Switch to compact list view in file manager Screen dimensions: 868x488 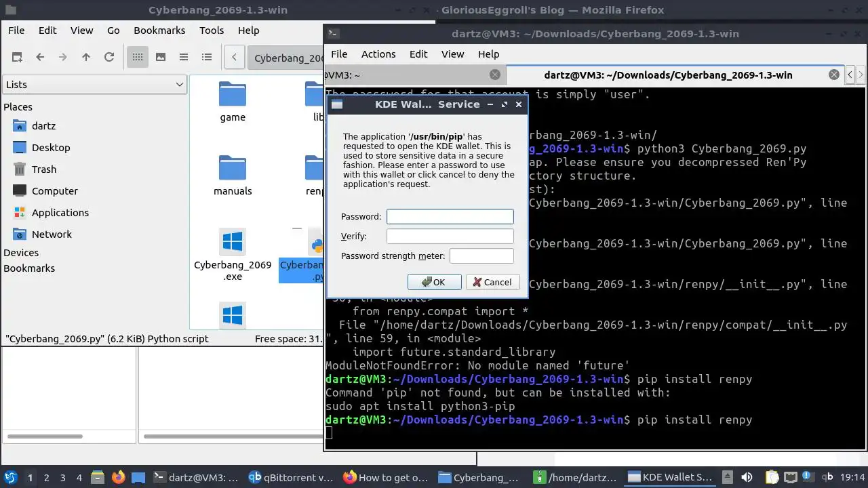click(184, 57)
